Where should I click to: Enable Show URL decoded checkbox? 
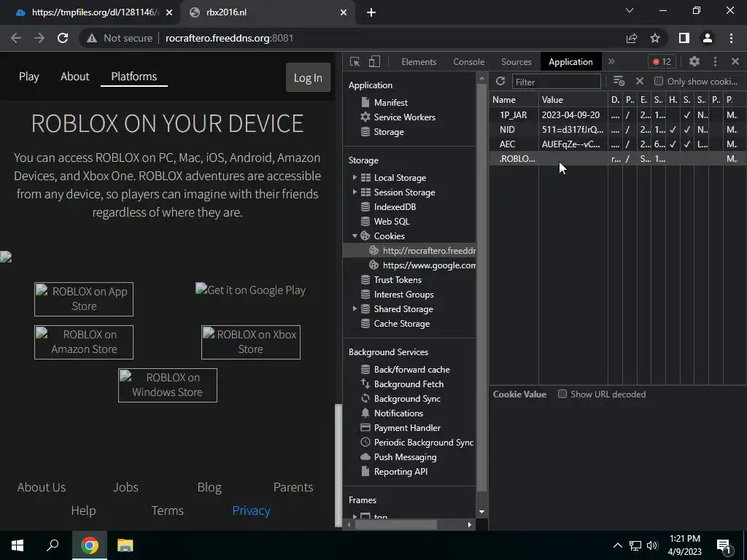point(562,394)
